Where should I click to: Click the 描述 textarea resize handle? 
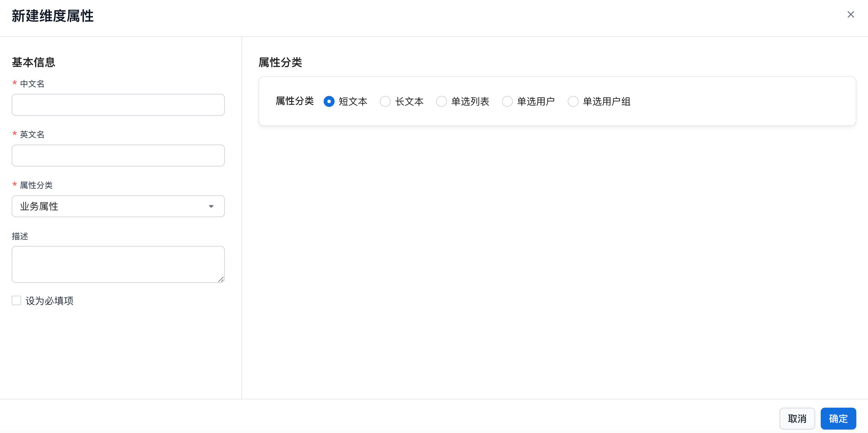[x=221, y=280]
